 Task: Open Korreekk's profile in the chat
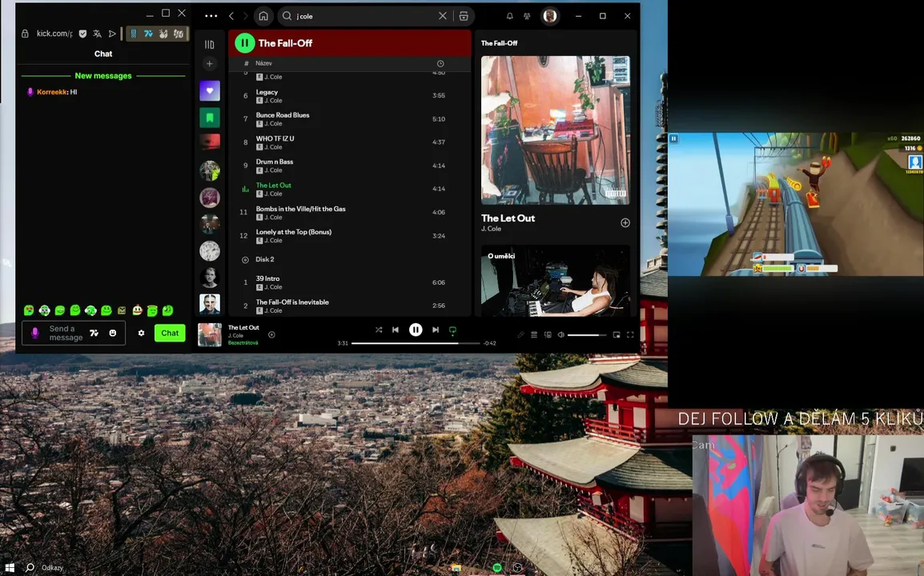[52, 92]
